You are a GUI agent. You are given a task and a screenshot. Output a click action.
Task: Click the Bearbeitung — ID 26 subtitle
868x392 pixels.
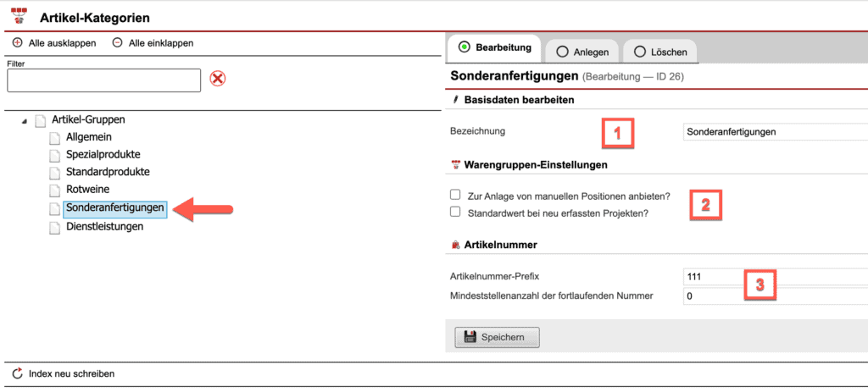[x=633, y=77]
